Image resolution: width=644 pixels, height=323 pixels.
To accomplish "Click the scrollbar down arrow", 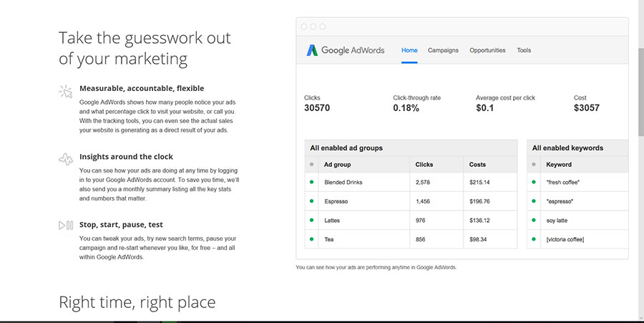I will pyautogui.click(x=640, y=317).
